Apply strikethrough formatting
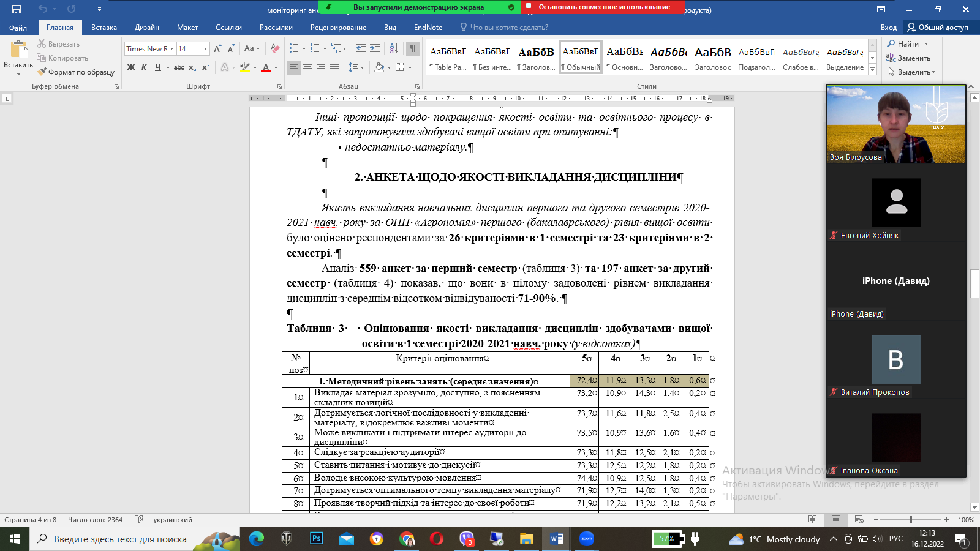This screenshot has width=980, height=551. click(179, 67)
